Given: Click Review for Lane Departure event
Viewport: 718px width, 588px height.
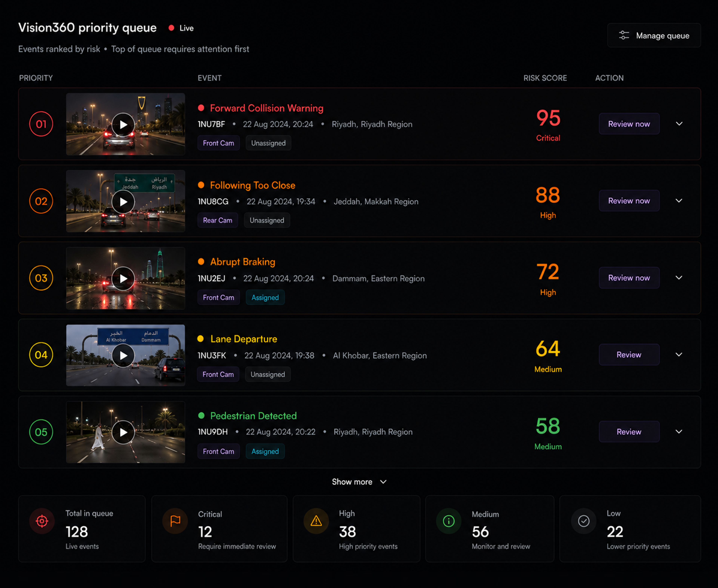Looking at the screenshot, I should (x=629, y=355).
